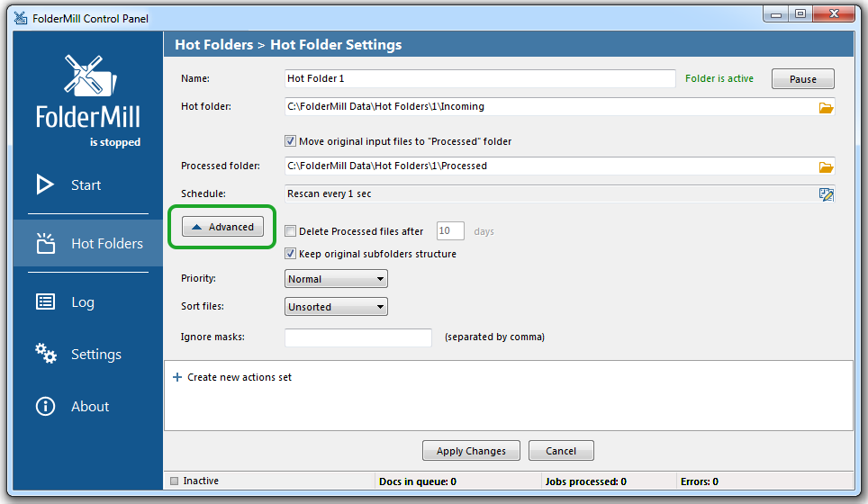Click the Hot Folders folder icon in sidebar
The height and width of the screenshot is (504, 868).
(45, 243)
